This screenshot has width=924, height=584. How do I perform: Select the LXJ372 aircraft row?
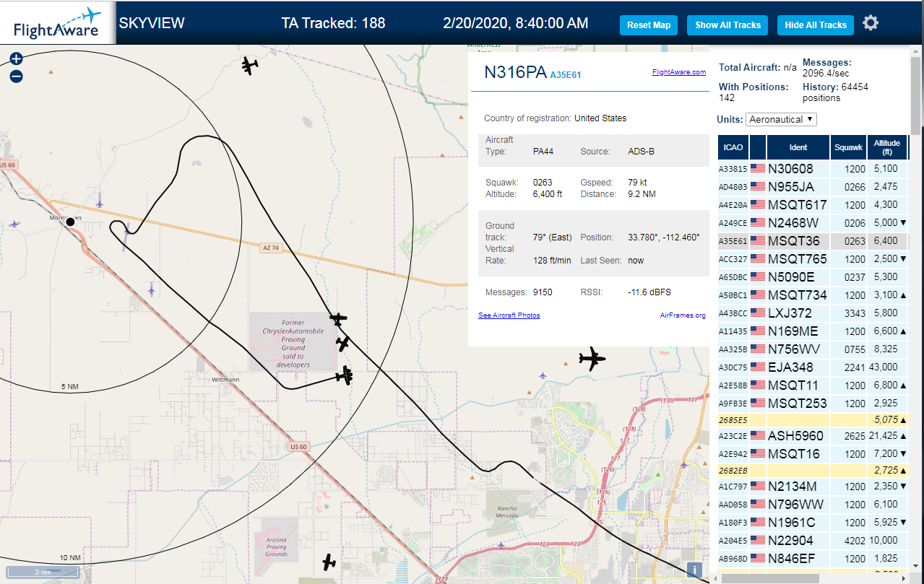pyautogui.click(x=813, y=313)
